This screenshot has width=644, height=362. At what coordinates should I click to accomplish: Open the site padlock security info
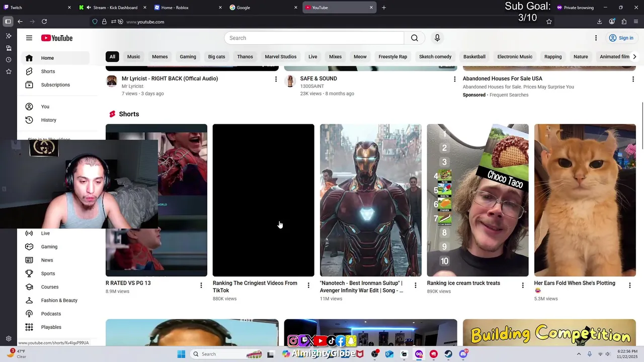(x=104, y=22)
